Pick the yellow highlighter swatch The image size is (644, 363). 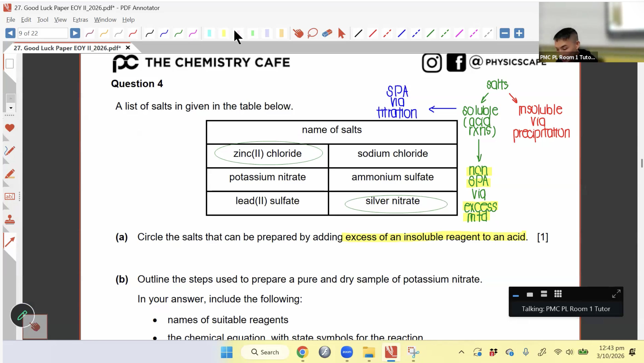[224, 33]
